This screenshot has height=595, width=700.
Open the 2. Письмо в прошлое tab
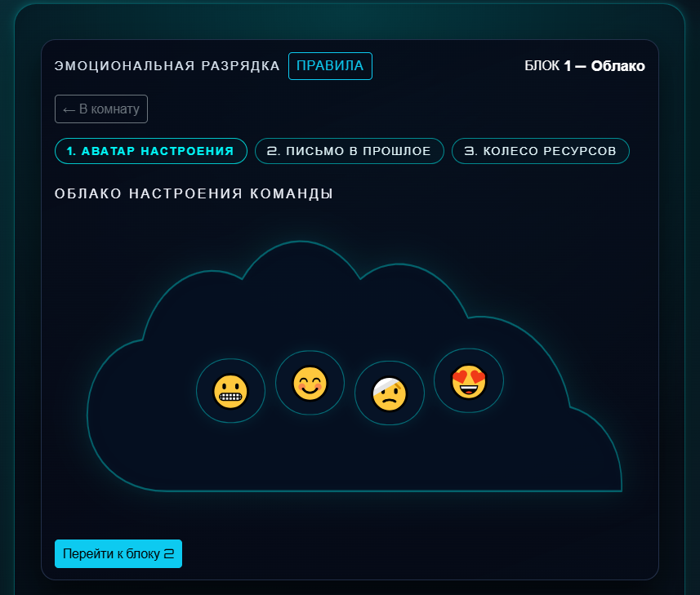pyautogui.click(x=350, y=151)
